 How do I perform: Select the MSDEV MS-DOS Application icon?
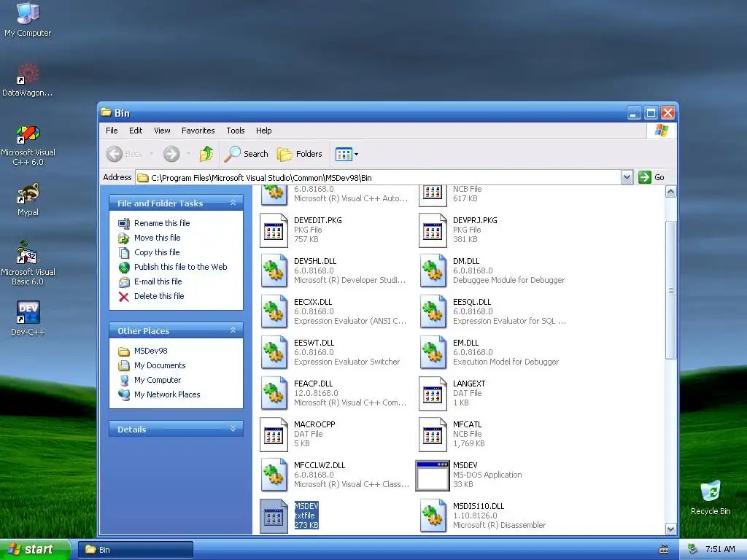[433, 475]
